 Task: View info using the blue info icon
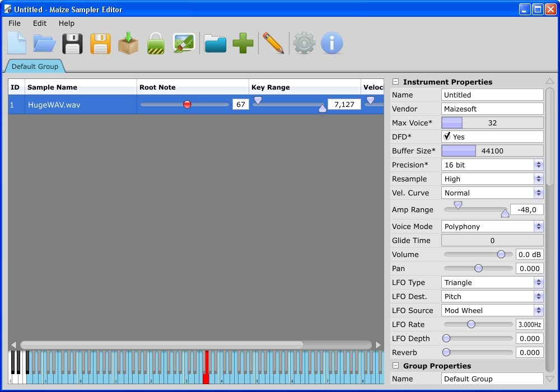click(332, 43)
